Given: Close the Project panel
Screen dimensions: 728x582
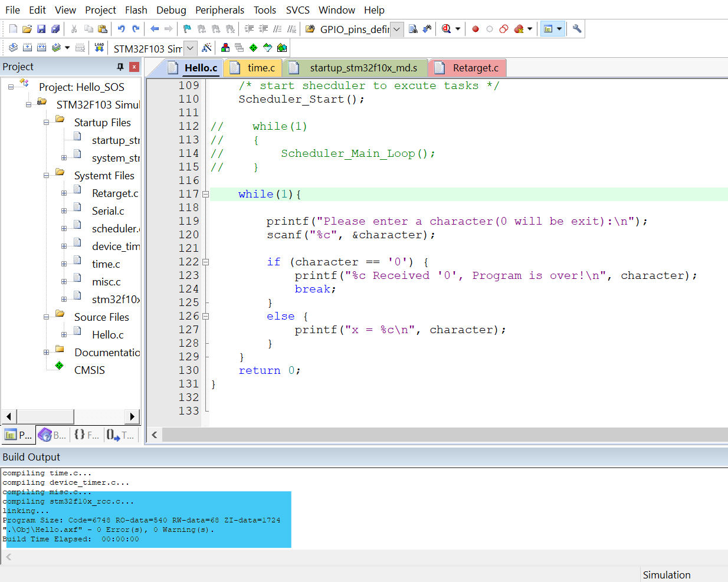Looking at the screenshot, I should tap(135, 67).
